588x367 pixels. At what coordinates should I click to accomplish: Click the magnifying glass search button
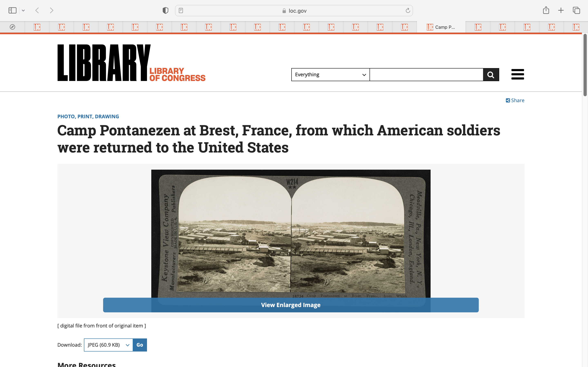point(491,74)
